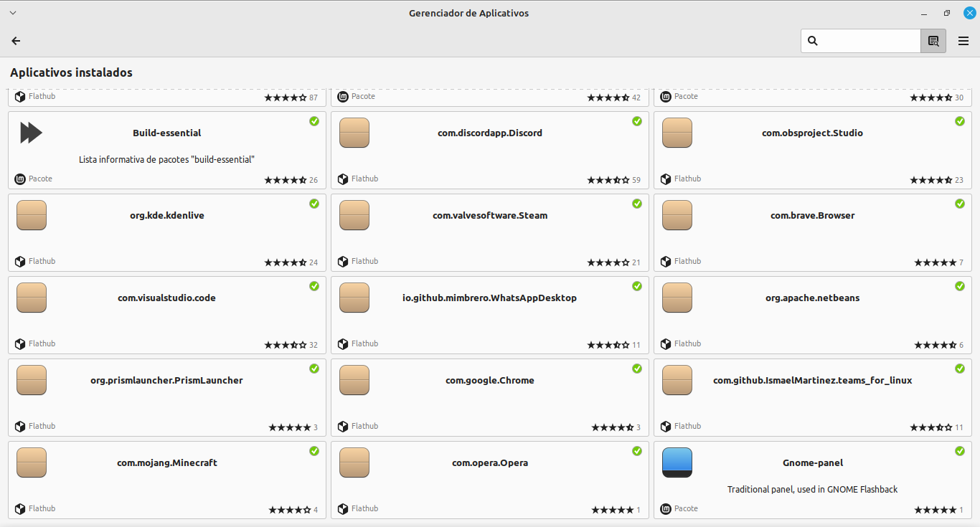
Task: Click the com.brave.Browser package icon
Action: 677,215
